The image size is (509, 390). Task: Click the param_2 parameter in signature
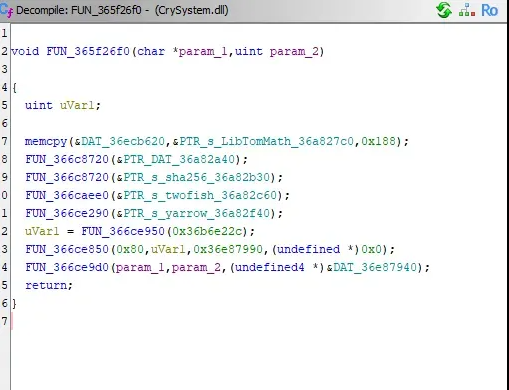[x=294, y=52]
